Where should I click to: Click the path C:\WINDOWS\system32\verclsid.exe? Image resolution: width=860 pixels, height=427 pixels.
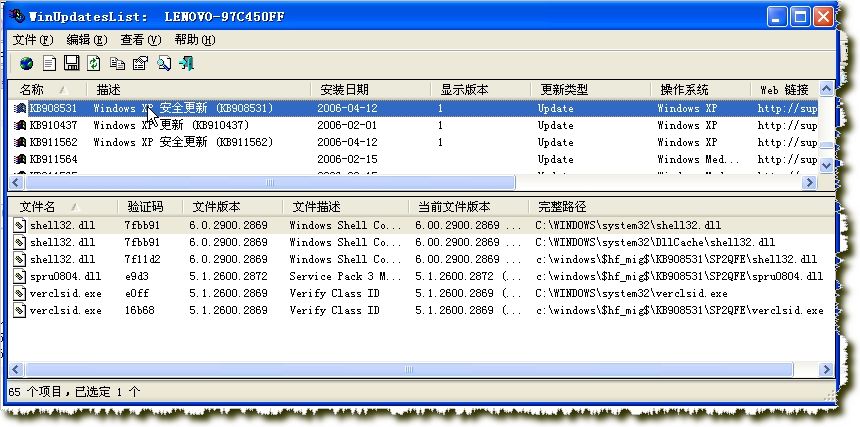pos(631,293)
